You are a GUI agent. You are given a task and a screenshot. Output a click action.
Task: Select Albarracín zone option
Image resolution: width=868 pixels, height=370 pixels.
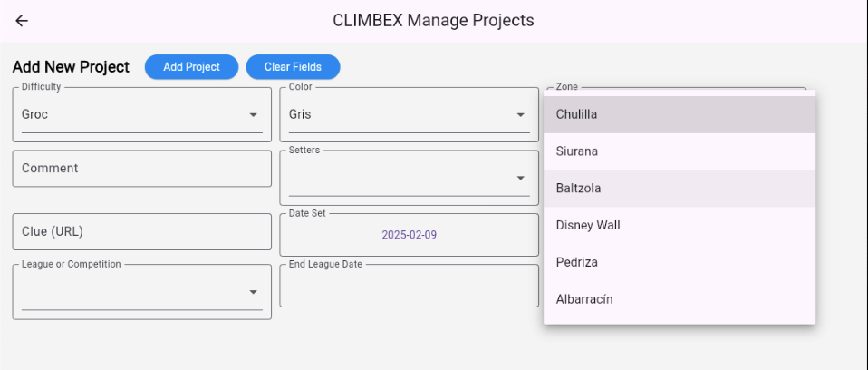pyautogui.click(x=680, y=299)
